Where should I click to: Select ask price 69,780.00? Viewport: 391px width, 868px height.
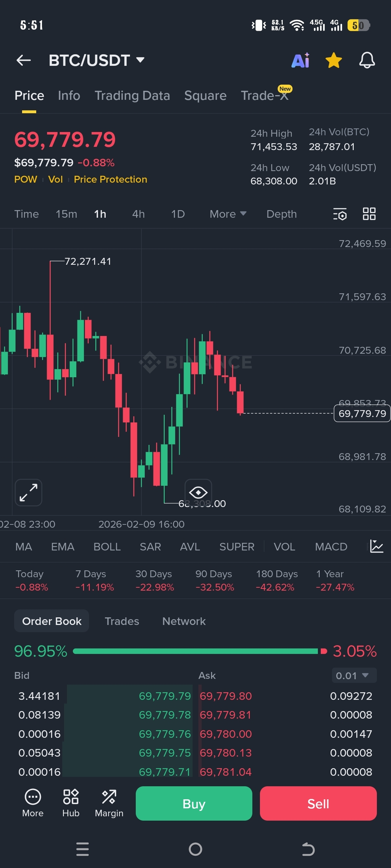tap(226, 734)
